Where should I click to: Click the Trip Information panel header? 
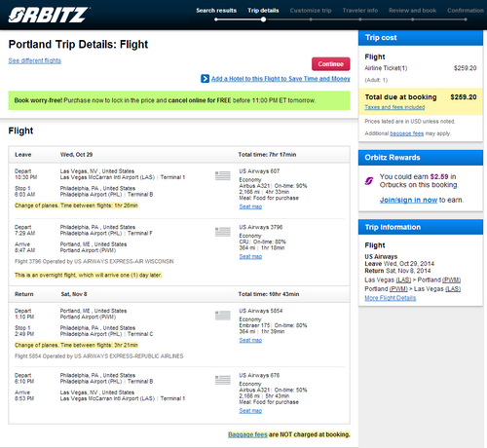pos(421,227)
